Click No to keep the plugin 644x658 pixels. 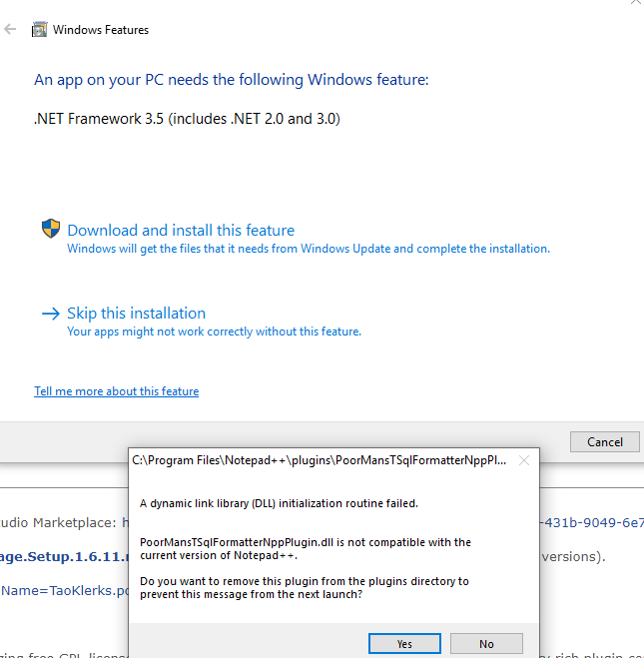pos(486,644)
